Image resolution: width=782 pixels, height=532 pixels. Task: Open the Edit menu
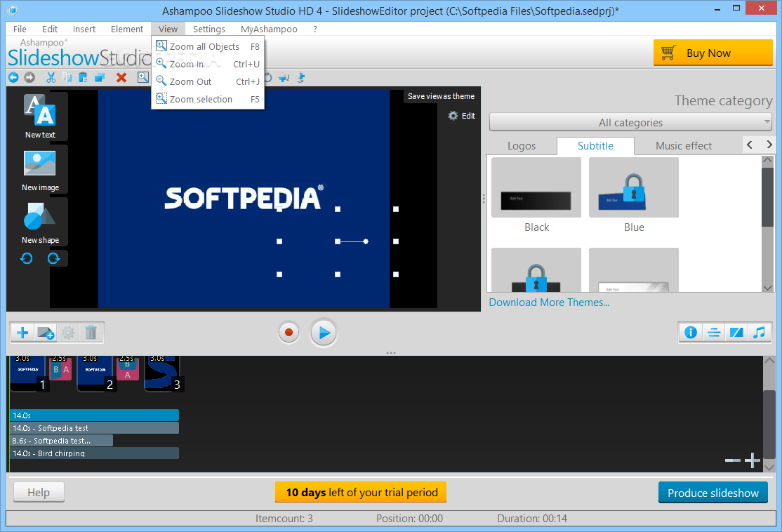pos(49,29)
